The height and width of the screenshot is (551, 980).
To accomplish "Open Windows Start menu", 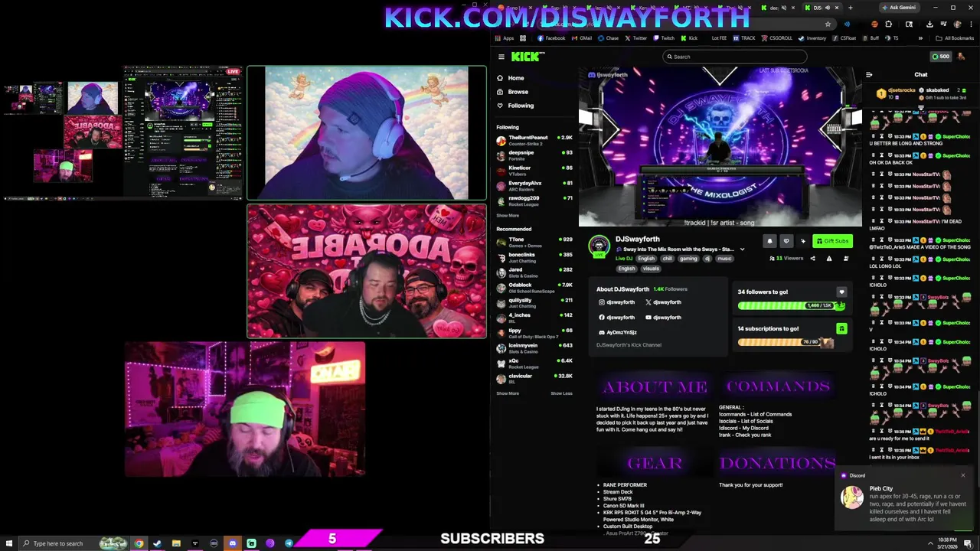I will (x=8, y=543).
